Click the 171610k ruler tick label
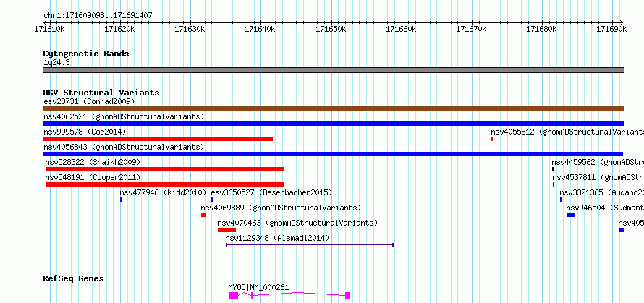This screenshot has height=303, width=644. tap(49, 29)
